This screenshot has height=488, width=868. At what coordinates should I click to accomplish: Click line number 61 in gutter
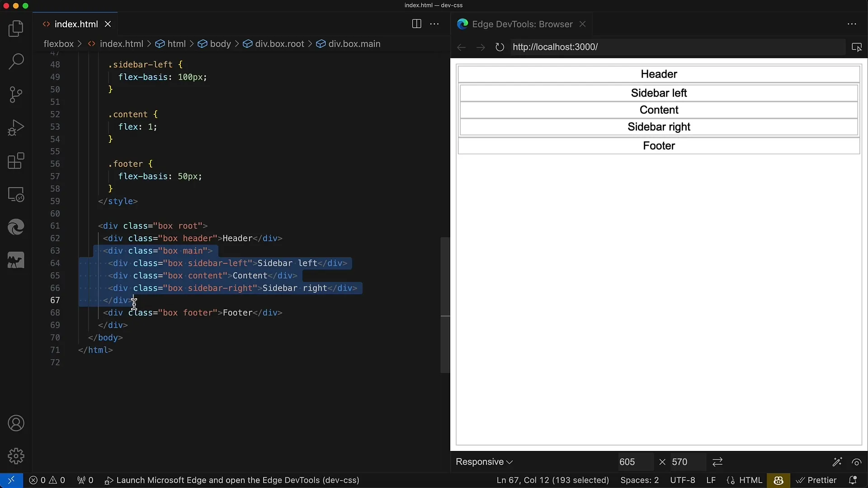(55, 226)
